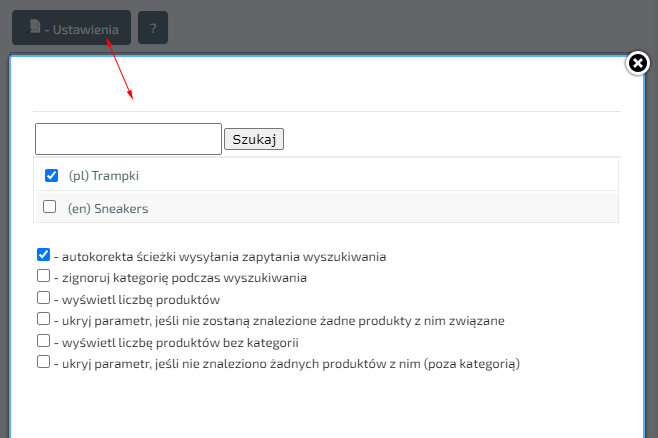Image resolution: width=658 pixels, height=438 pixels.
Task: Click the wyświetl liczbę produktów bez kategorii text
Action: pyautogui.click(x=176, y=342)
